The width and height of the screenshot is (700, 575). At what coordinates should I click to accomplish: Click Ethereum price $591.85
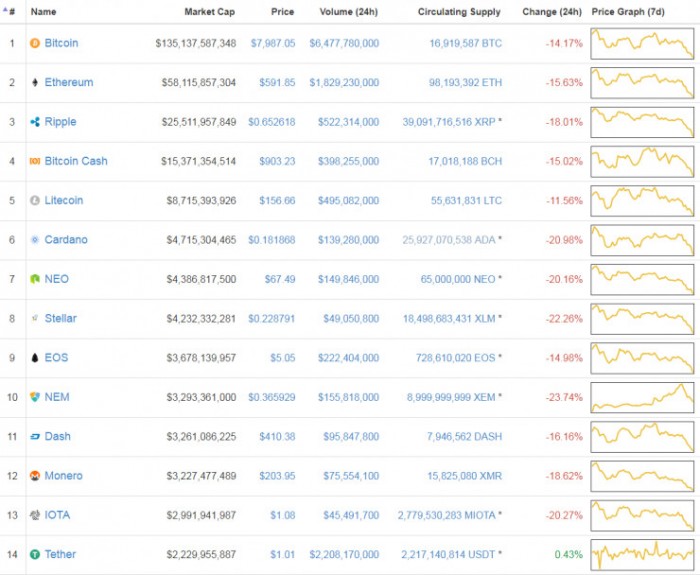pos(277,83)
